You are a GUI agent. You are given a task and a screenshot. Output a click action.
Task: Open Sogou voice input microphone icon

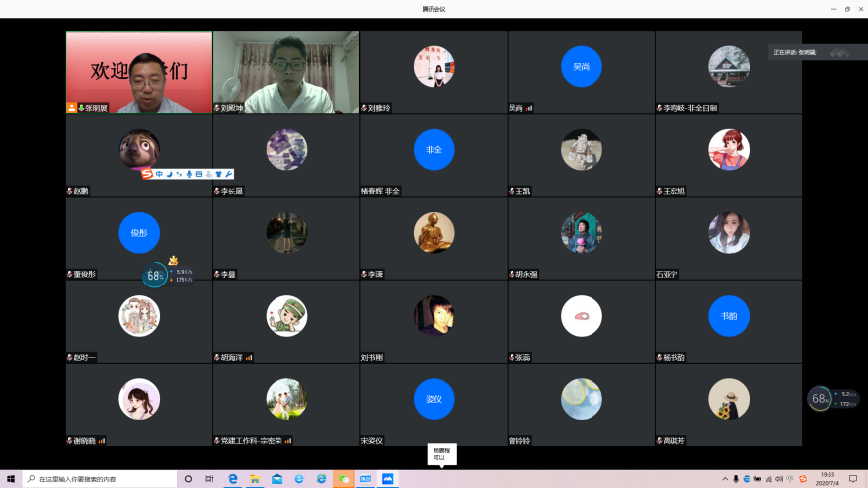coord(189,174)
